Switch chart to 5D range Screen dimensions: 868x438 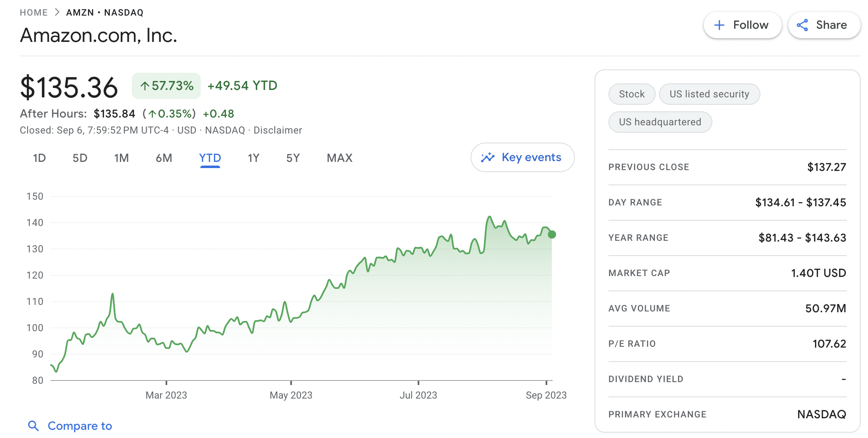80,158
